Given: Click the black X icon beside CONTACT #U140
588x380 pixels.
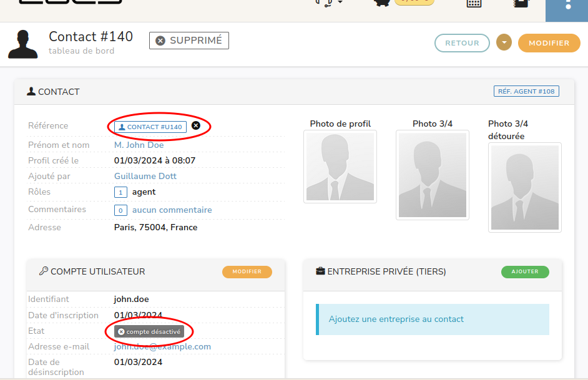Looking at the screenshot, I should pos(196,126).
